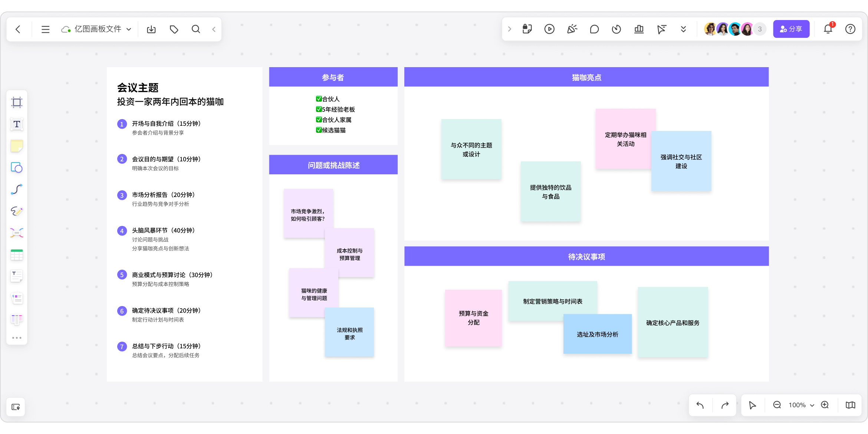The image size is (868, 434).
Task: Open comments bubble icon
Action: click(594, 29)
